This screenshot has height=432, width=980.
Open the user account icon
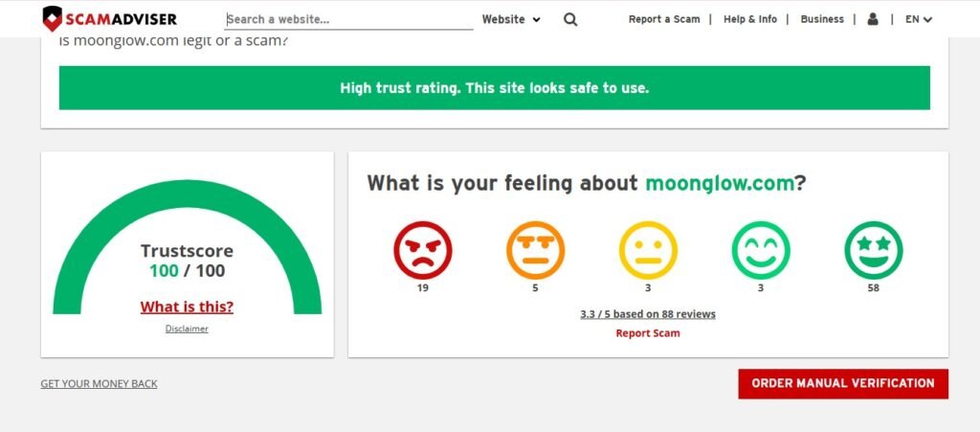coord(873,19)
